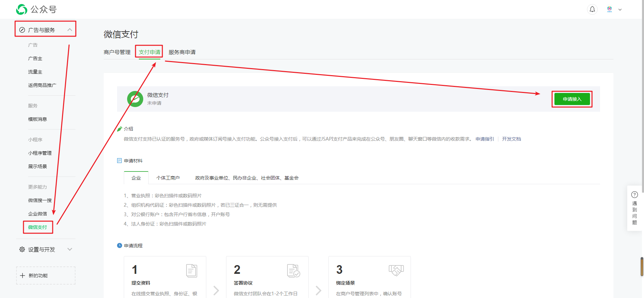Collapse the 广告与服务 section chevron

coord(70,30)
